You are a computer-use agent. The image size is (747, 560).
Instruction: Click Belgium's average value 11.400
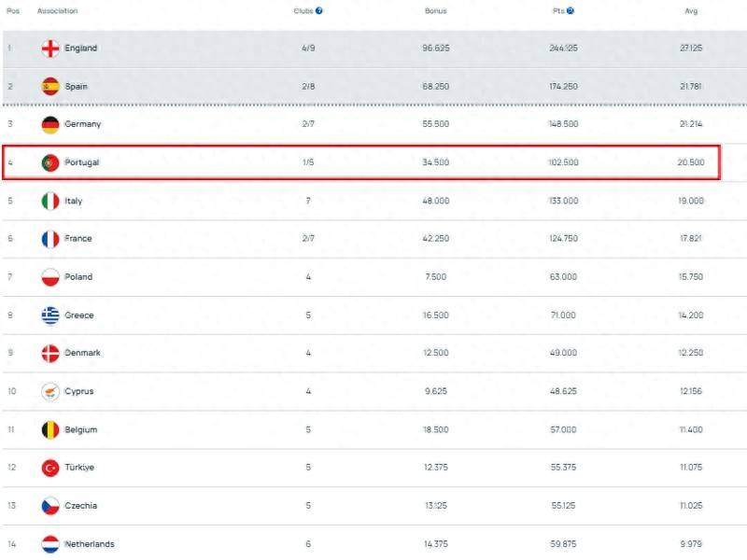(691, 429)
